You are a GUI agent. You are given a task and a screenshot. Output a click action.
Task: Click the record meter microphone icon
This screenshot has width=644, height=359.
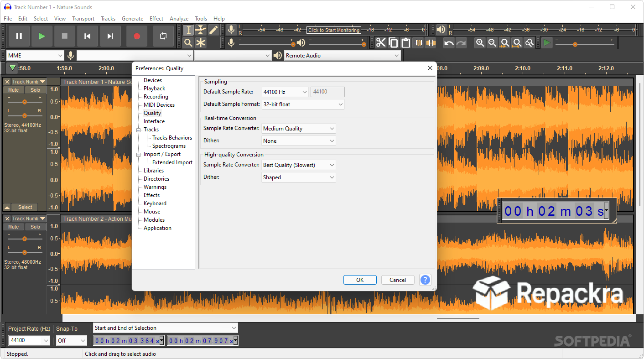pos(231,30)
